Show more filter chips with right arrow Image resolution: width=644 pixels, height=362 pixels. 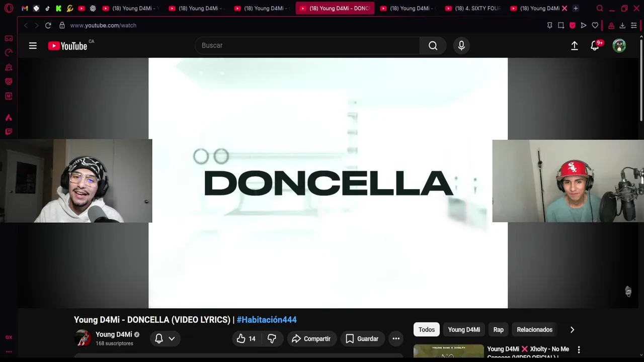[572, 330]
